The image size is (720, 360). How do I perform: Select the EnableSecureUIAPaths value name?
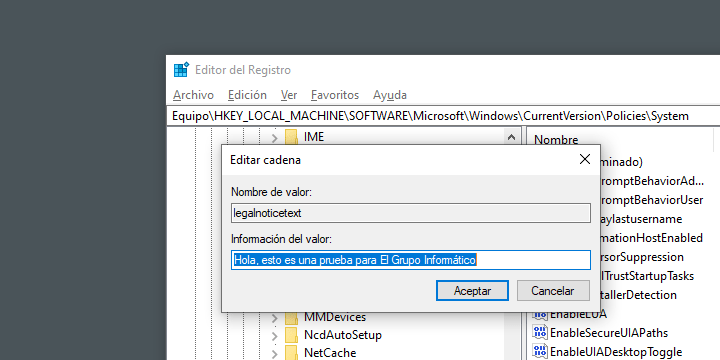[x=609, y=332]
